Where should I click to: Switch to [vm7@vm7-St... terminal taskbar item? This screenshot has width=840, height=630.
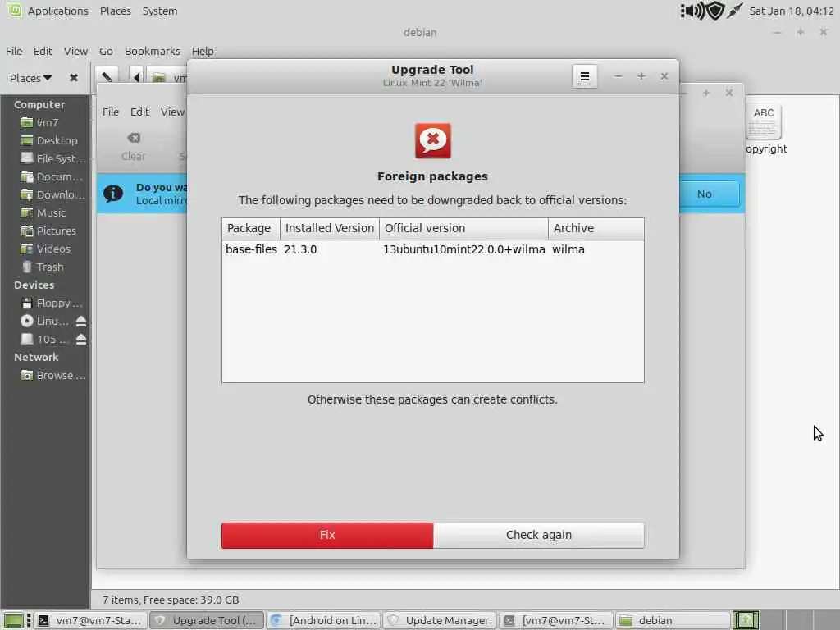[555, 620]
